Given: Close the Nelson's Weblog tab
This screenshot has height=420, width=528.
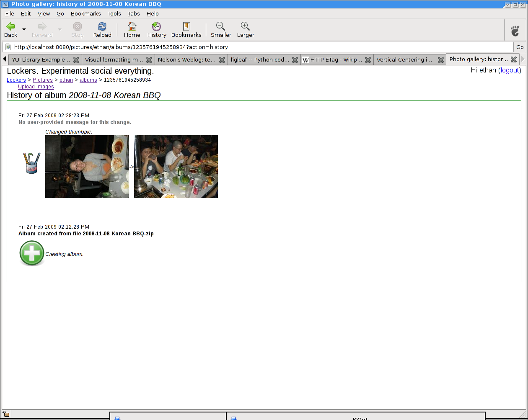Looking at the screenshot, I should [x=222, y=60].
